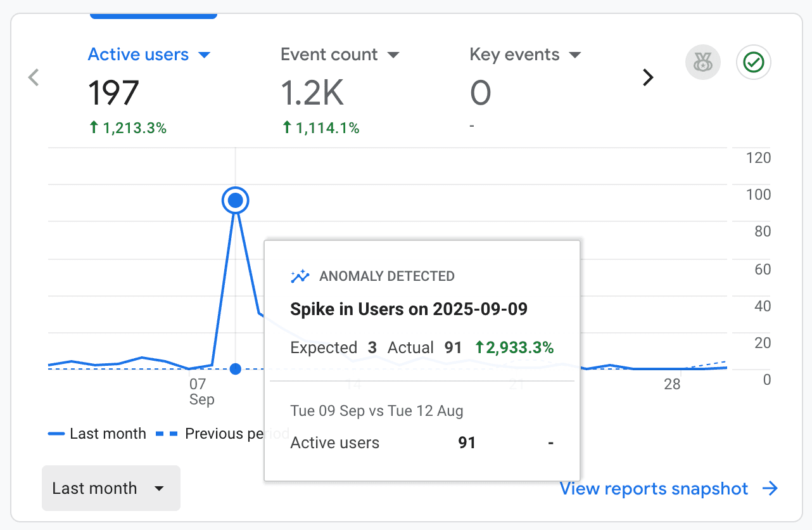Switch to the Event count metric card

[x=328, y=55]
